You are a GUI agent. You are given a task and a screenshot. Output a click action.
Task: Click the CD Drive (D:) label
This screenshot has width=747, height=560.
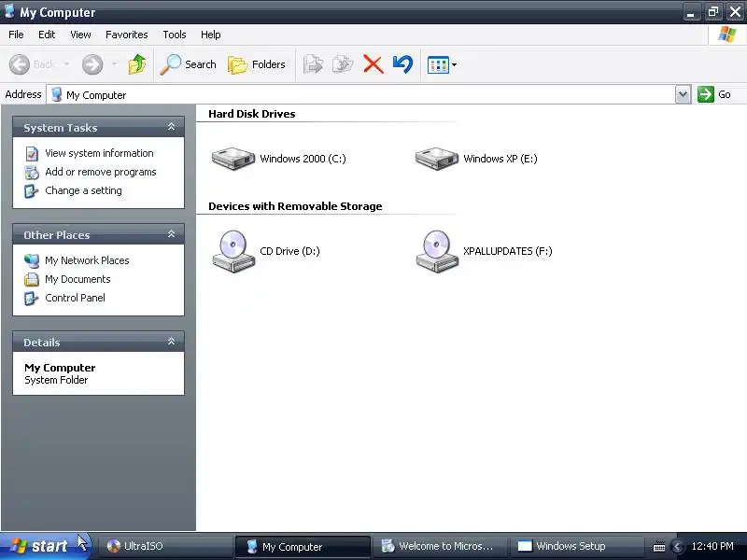[x=289, y=251]
